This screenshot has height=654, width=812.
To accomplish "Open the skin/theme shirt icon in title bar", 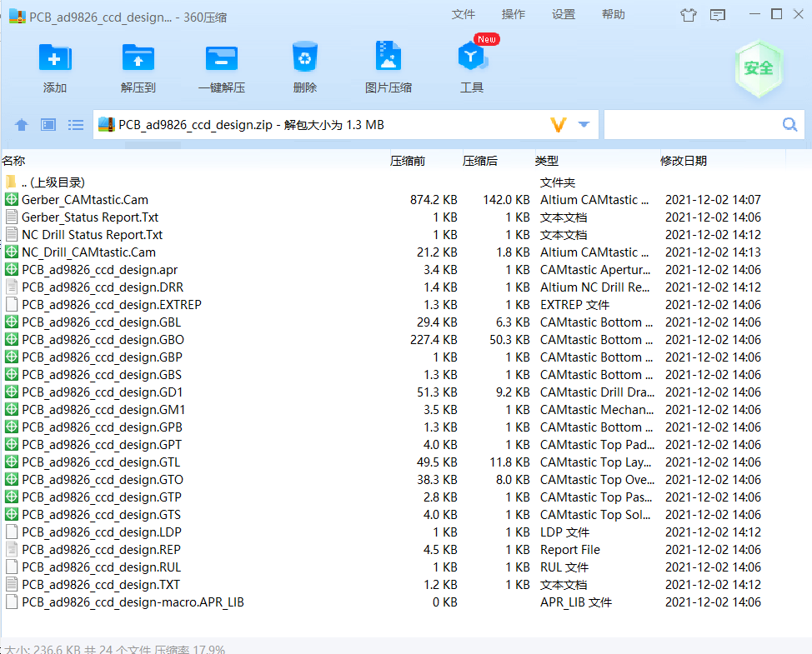I will tap(688, 16).
